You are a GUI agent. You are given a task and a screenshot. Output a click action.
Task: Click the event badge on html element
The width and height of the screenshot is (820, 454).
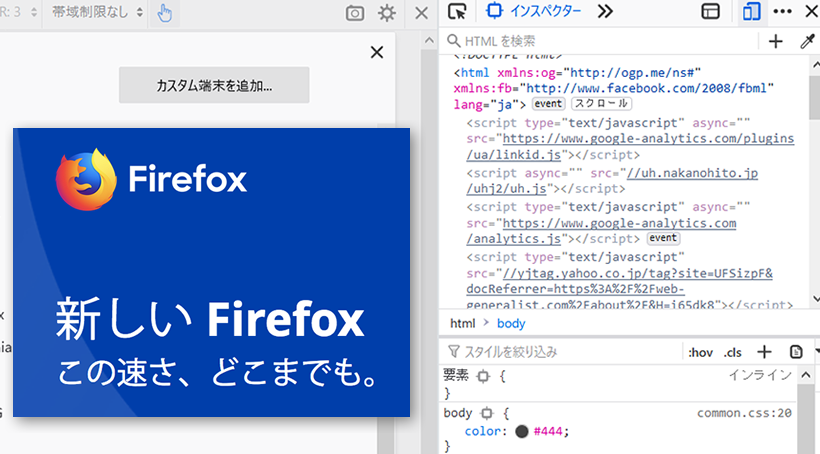point(548,104)
